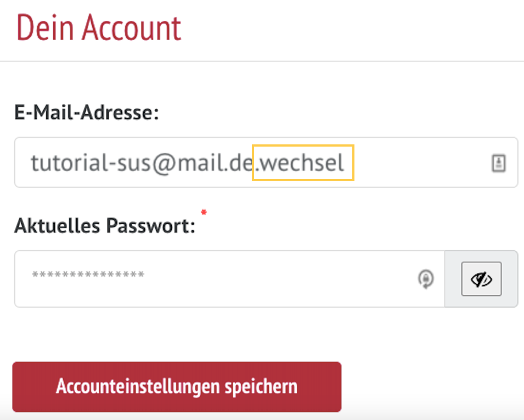This screenshot has height=420, width=524.
Task: Click the Dein Account heading
Action: (x=99, y=28)
